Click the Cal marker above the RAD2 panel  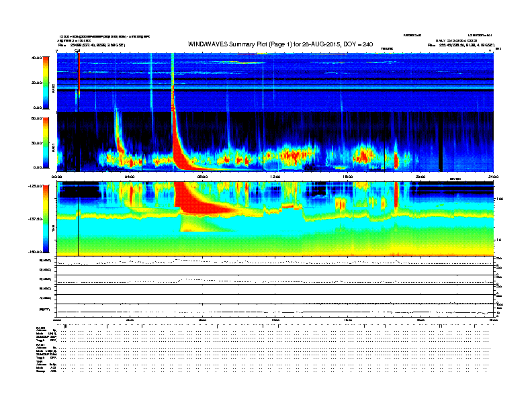tap(77, 50)
